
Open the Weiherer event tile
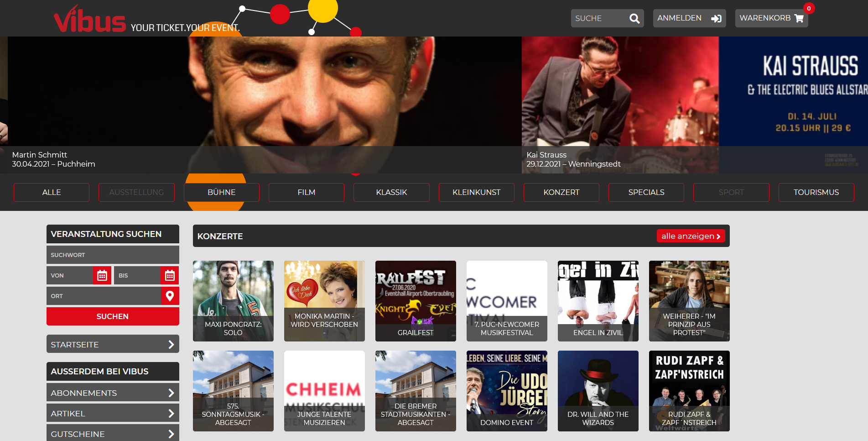point(689,301)
